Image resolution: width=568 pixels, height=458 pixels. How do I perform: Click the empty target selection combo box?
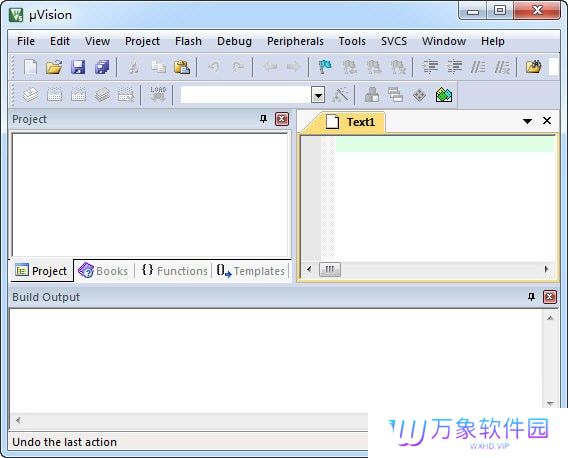pyautogui.click(x=246, y=95)
